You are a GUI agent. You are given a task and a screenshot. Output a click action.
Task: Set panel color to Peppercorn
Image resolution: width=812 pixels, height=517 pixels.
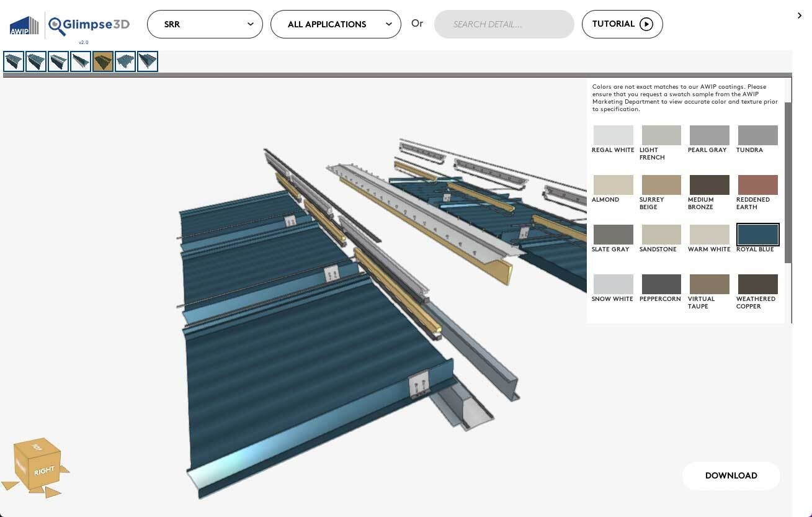pos(661,284)
